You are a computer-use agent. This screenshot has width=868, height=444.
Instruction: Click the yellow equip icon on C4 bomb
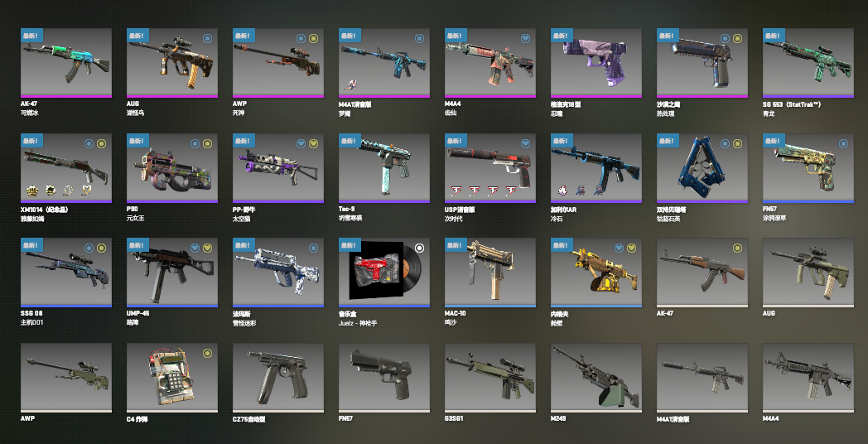207,353
